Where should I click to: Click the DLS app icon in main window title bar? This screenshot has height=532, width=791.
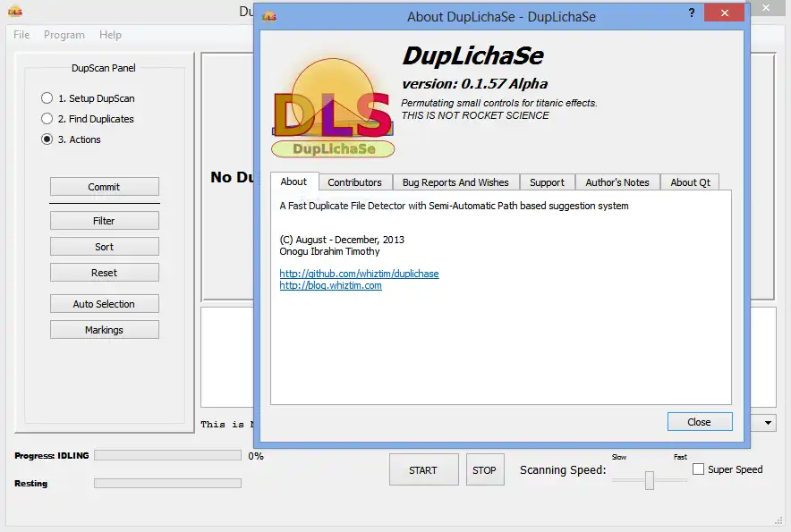[x=15, y=11]
